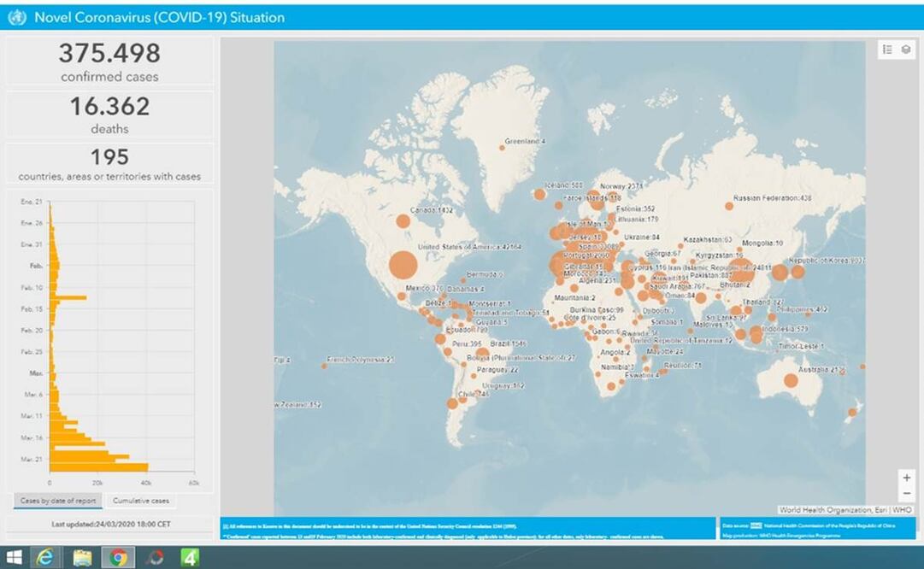Zoom out using the minus icon
The width and height of the screenshot is (924, 569).
(x=908, y=493)
